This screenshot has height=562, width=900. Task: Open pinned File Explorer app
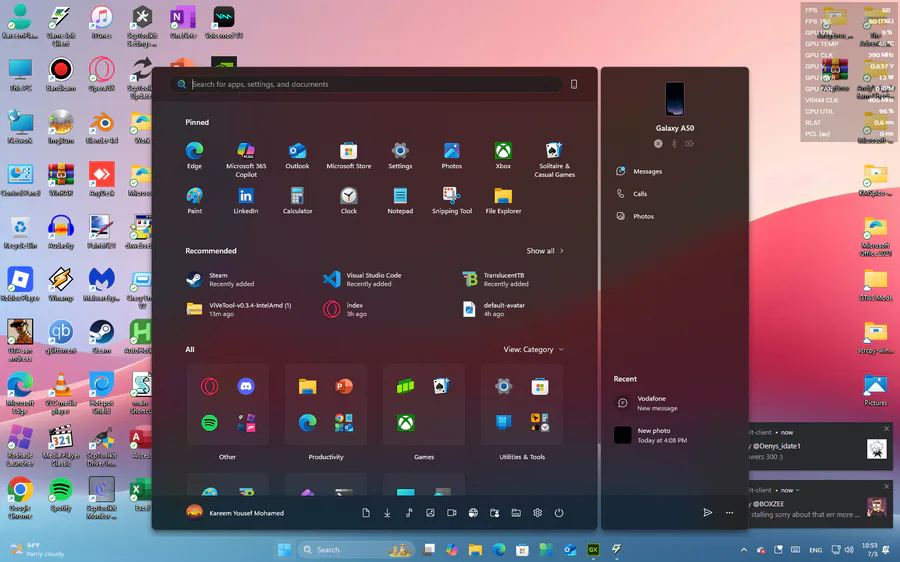click(503, 200)
